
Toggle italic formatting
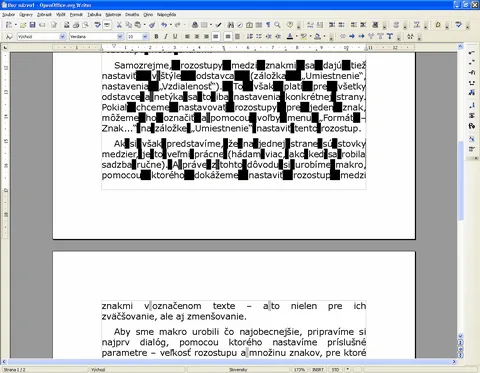[166, 36]
